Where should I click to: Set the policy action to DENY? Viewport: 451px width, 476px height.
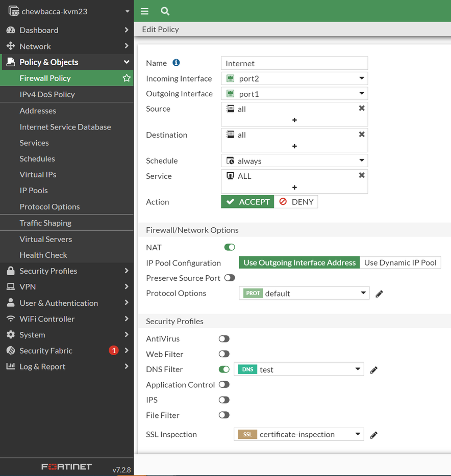296,202
